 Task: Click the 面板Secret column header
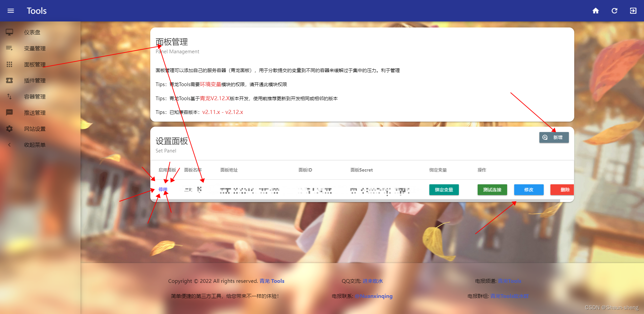pos(362,170)
